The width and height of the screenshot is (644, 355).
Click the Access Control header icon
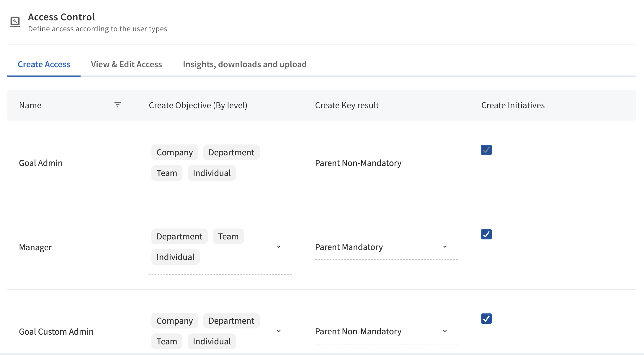[x=15, y=22]
